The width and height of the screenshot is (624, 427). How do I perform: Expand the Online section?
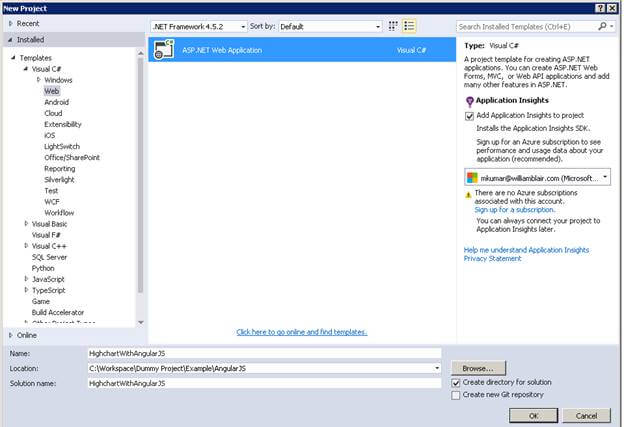(10, 335)
